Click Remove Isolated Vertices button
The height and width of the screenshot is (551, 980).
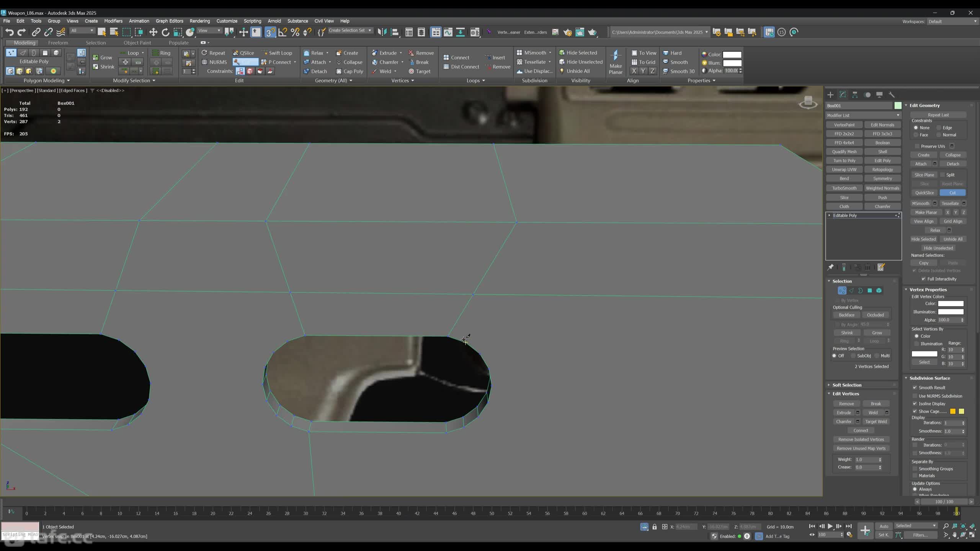point(861,440)
